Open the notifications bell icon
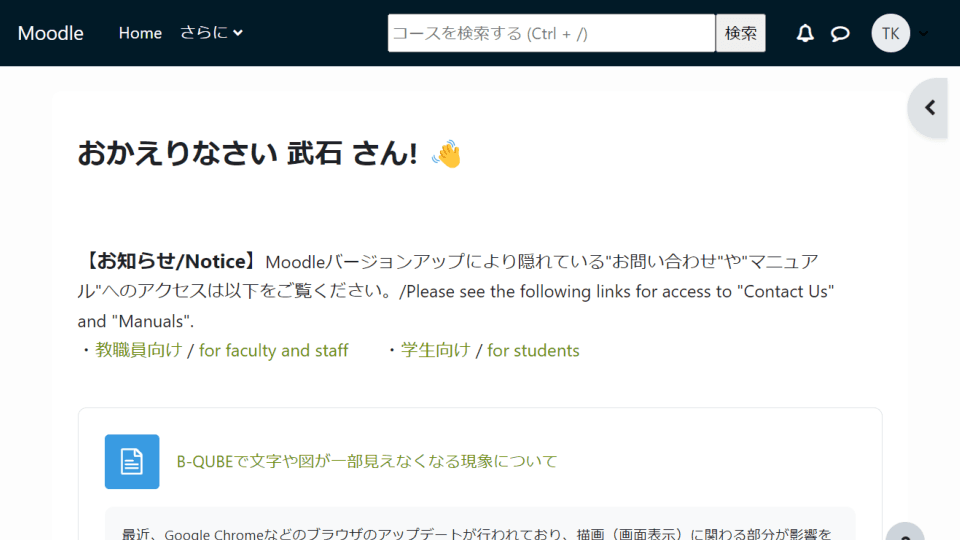Image resolution: width=960 pixels, height=540 pixels. (x=805, y=33)
